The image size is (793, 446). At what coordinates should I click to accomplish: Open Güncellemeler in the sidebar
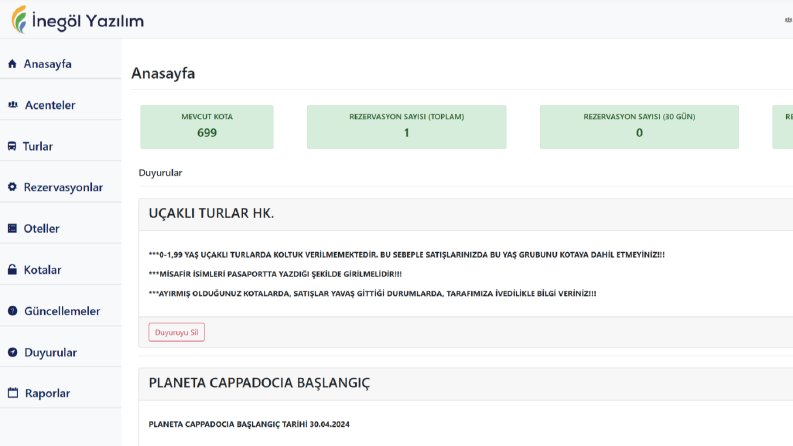coord(61,311)
